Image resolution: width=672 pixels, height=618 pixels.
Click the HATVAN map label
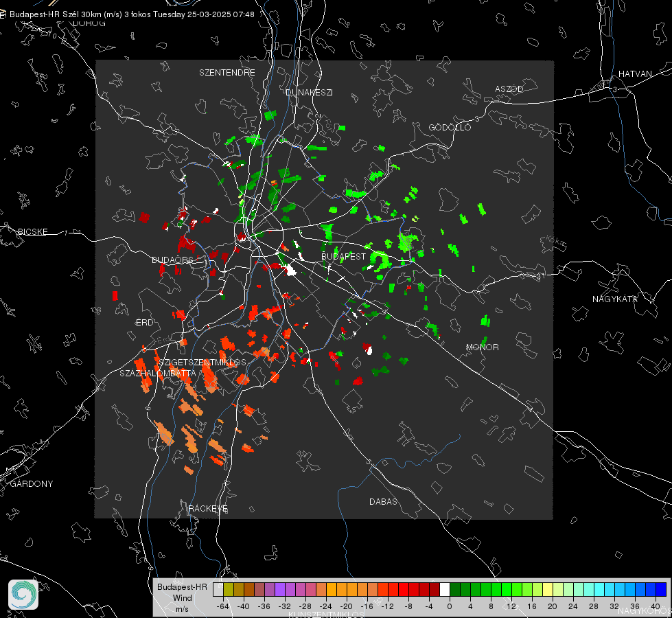pos(635,73)
